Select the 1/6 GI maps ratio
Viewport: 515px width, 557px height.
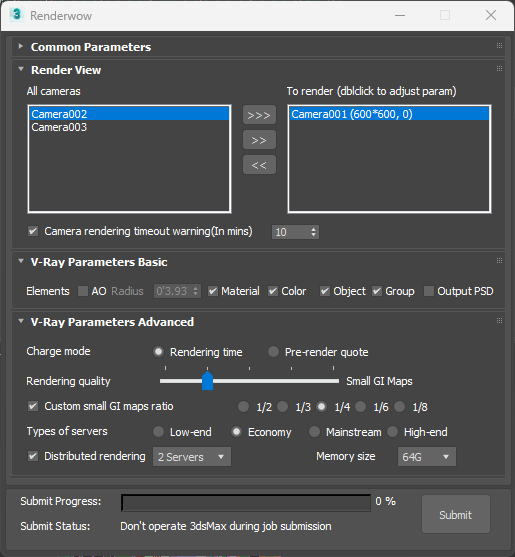pyautogui.click(x=360, y=407)
